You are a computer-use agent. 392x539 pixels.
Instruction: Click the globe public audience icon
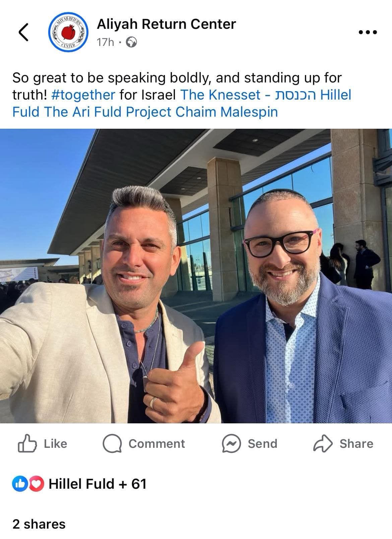(x=131, y=42)
